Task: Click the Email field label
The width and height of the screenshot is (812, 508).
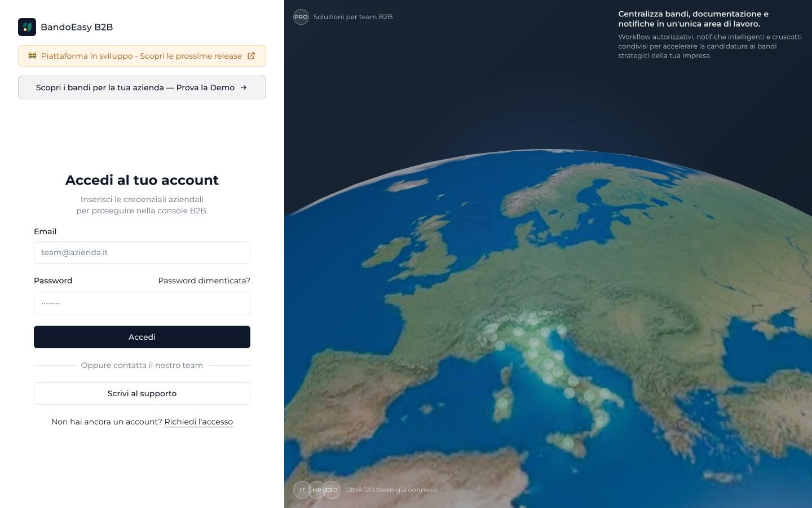Action: pos(45,231)
